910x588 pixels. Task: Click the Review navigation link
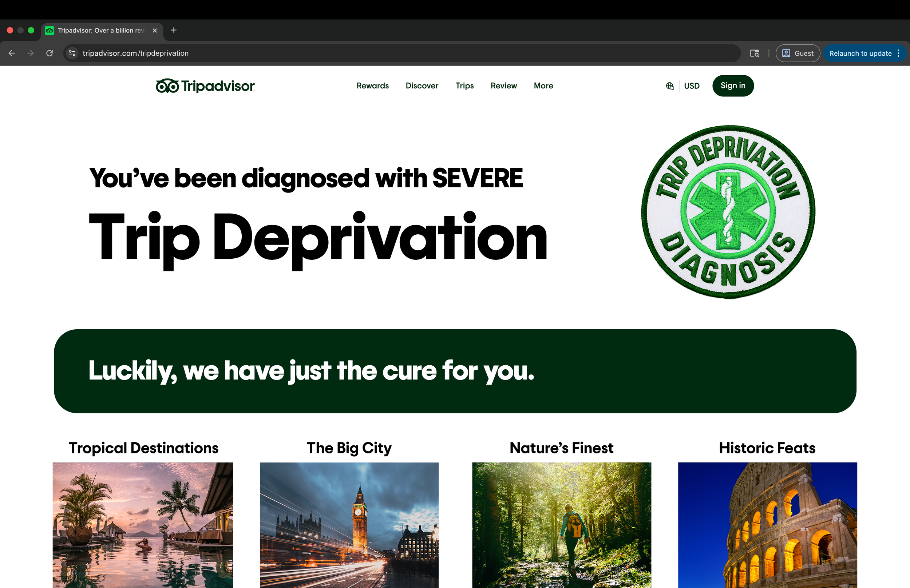click(x=503, y=86)
